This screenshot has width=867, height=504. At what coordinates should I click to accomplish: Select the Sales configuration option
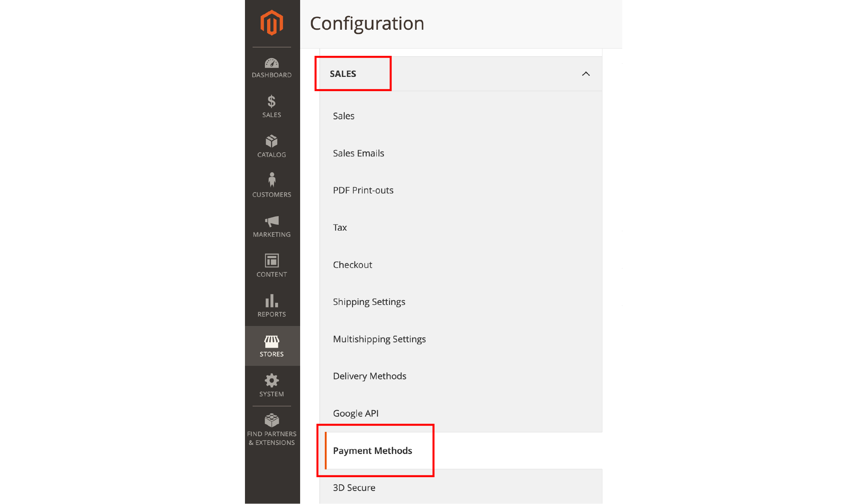[343, 115]
